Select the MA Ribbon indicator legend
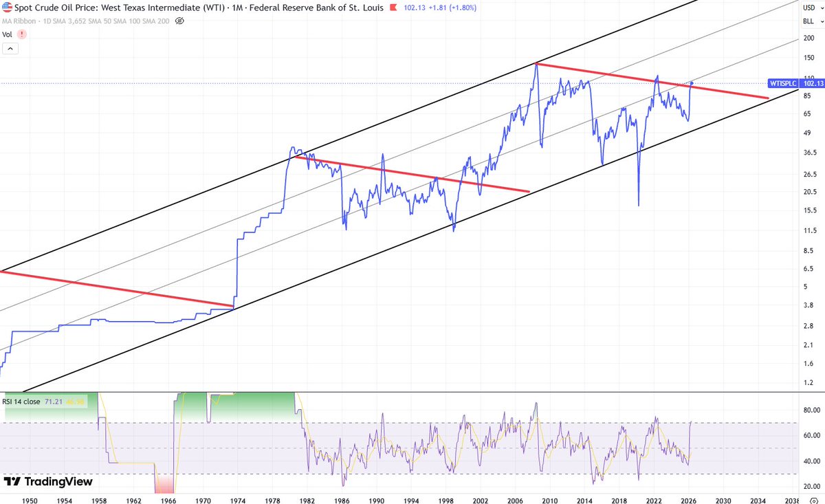This screenshot has width=825, height=504. point(85,21)
